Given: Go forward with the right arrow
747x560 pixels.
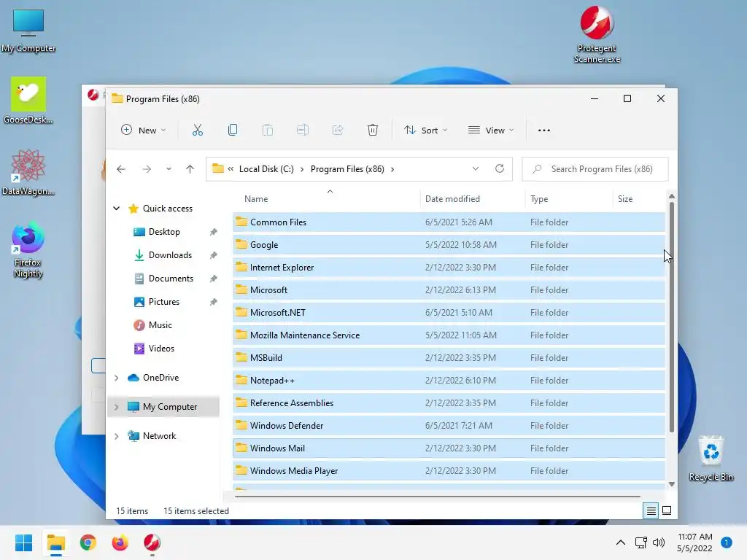Looking at the screenshot, I should (147, 169).
